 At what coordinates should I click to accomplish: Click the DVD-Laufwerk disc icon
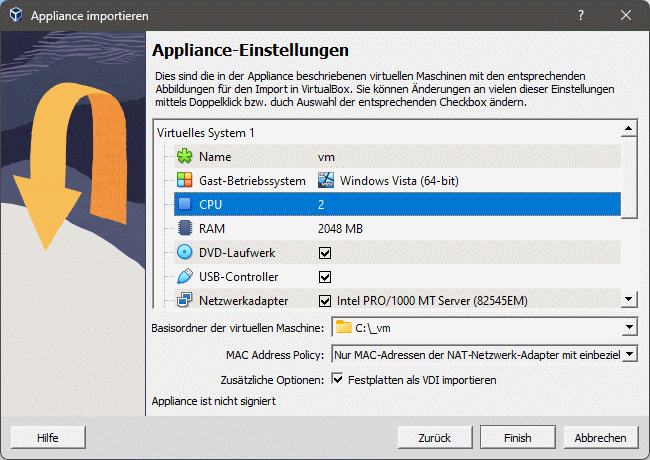(x=184, y=252)
